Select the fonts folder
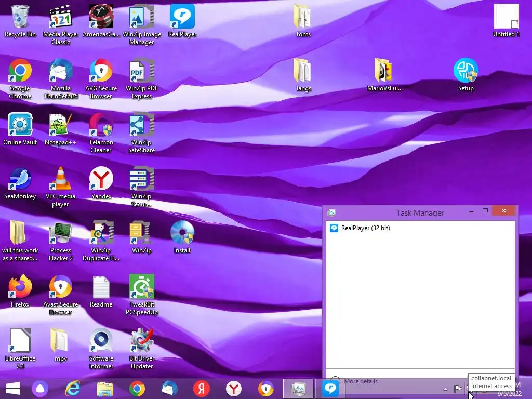The height and width of the screenshot is (399, 532). tap(303, 21)
